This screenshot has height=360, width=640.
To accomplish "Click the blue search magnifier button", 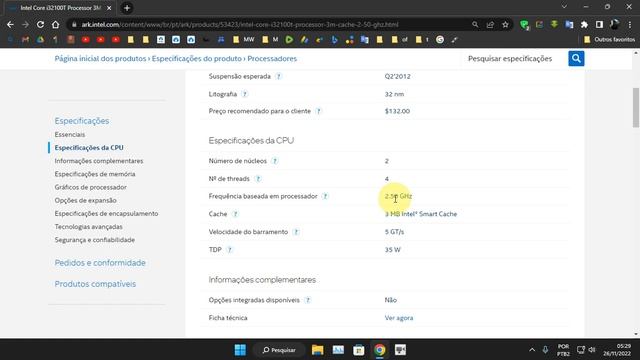I will pyautogui.click(x=576, y=58).
